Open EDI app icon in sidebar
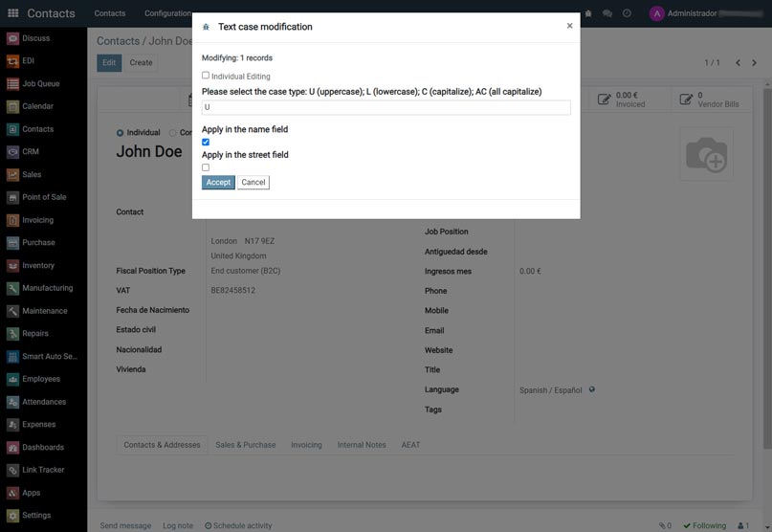772x532 pixels. coord(12,61)
